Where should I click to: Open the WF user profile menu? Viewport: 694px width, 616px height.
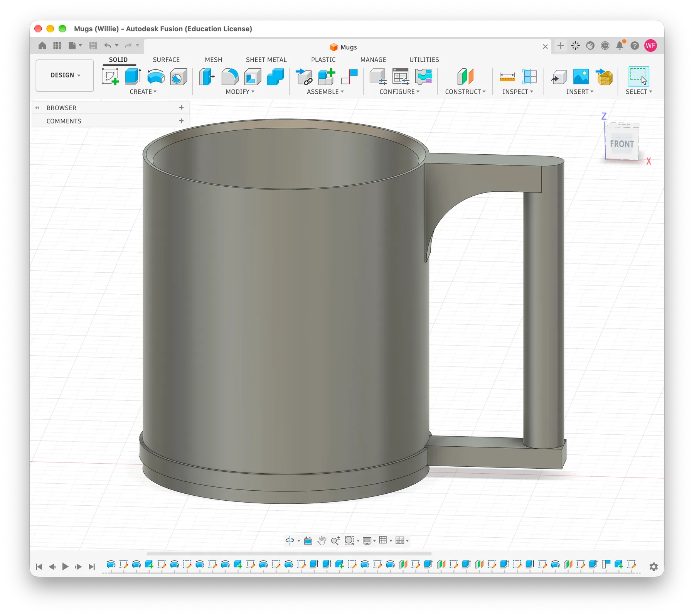pyautogui.click(x=650, y=46)
